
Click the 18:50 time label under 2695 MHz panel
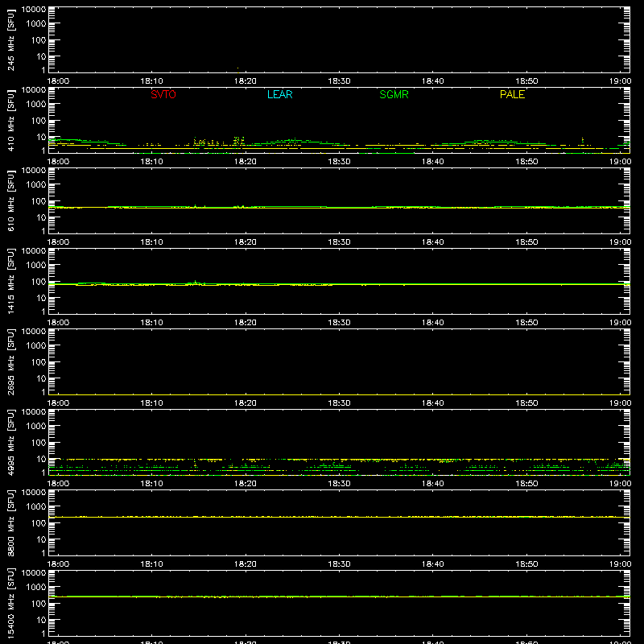click(526, 403)
